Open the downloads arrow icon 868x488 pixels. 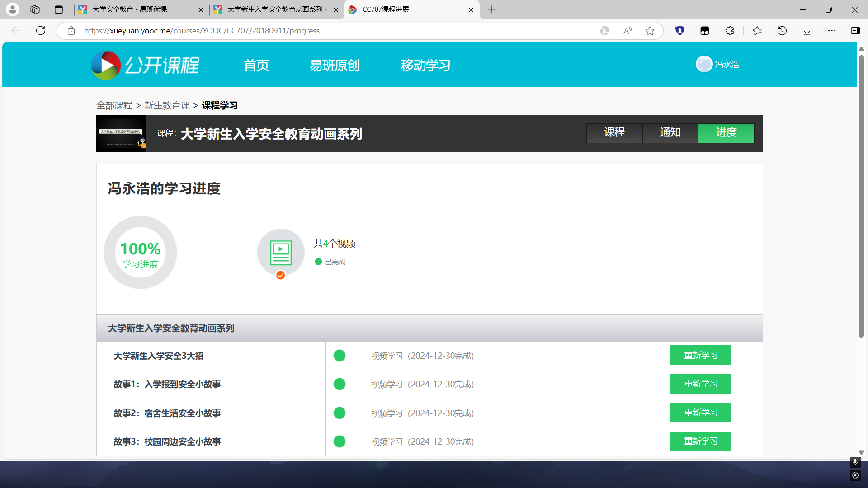(807, 31)
